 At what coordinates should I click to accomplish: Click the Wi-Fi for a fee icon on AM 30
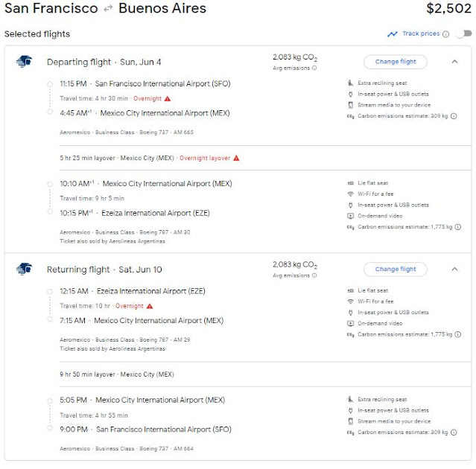tap(350, 194)
